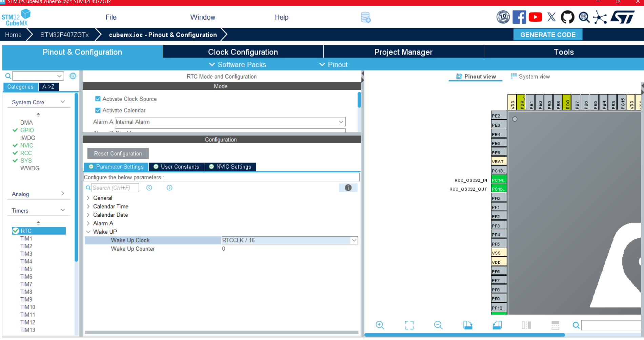Image resolution: width=644 pixels, height=340 pixels.
Task: Show parameter info via the i icon
Action: tap(348, 188)
